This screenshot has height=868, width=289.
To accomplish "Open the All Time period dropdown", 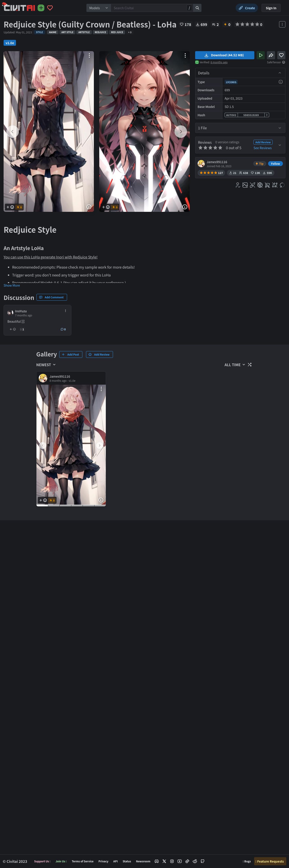I will (x=235, y=365).
